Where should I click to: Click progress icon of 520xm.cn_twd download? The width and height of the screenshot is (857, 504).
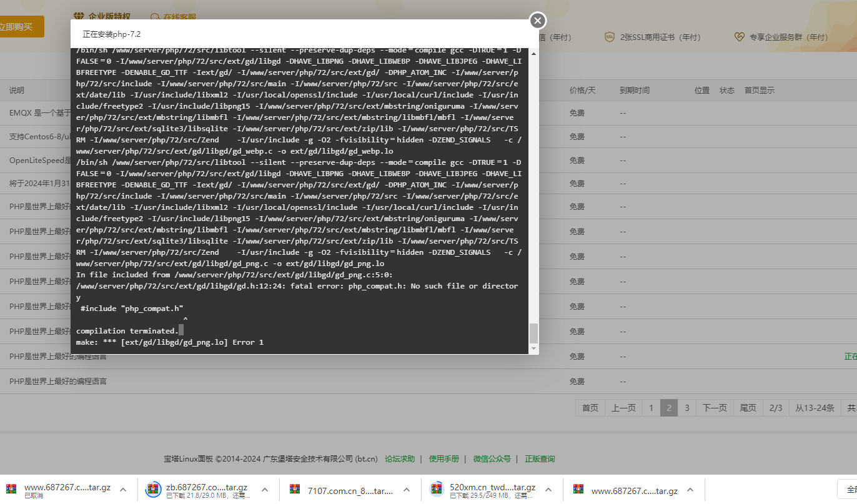(x=437, y=490)
